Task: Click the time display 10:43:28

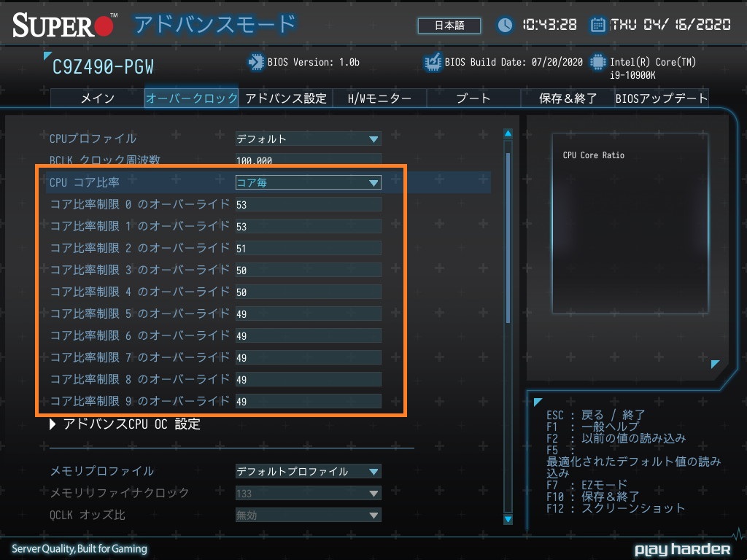Action: (x=550, y=25)
